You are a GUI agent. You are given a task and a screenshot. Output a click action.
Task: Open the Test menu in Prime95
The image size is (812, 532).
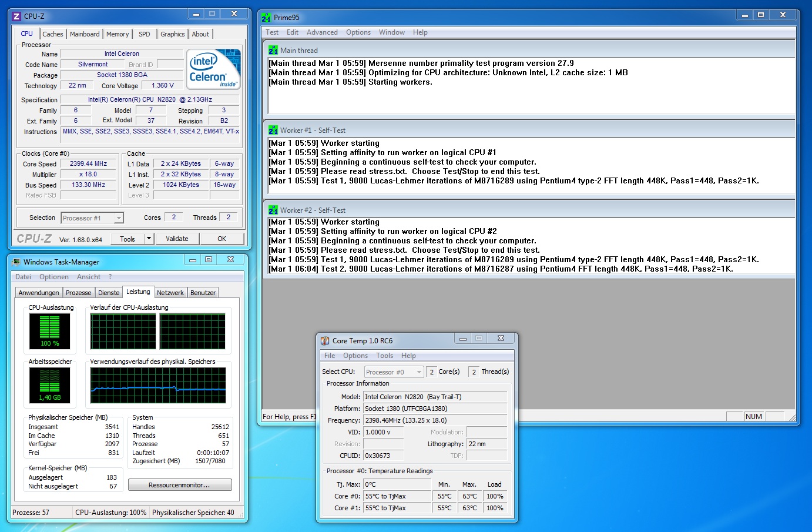pyautogui.click(x=272, y=32)
